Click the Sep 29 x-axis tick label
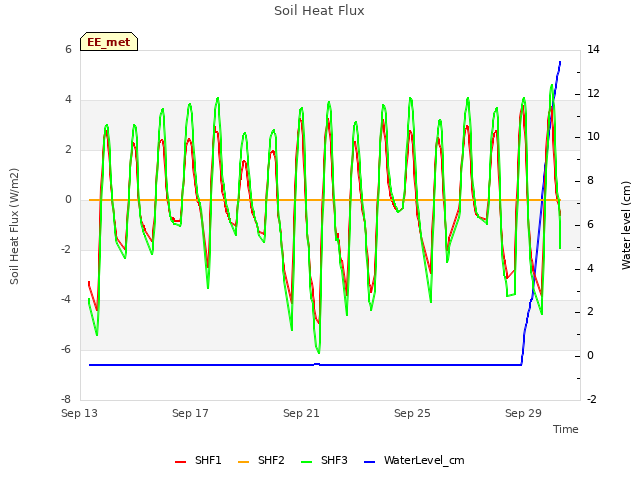640x480 pixels. [x=523, y=413]
